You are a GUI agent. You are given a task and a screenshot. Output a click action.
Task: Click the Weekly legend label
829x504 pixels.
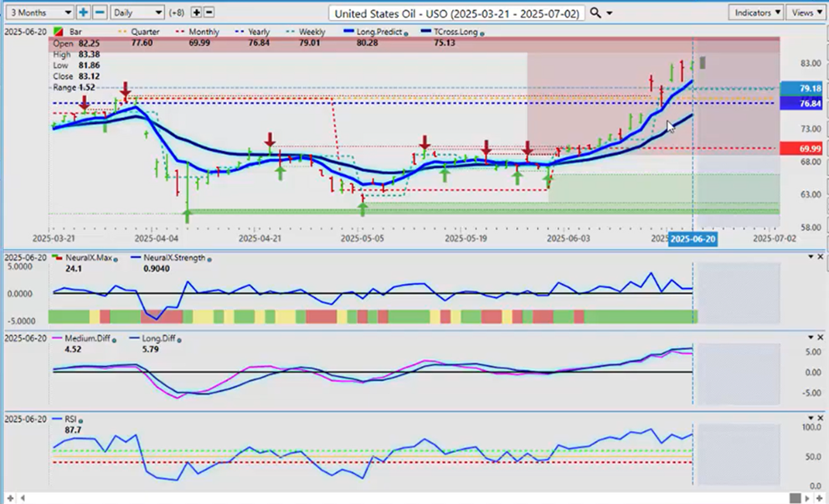[x=312, y=32]
